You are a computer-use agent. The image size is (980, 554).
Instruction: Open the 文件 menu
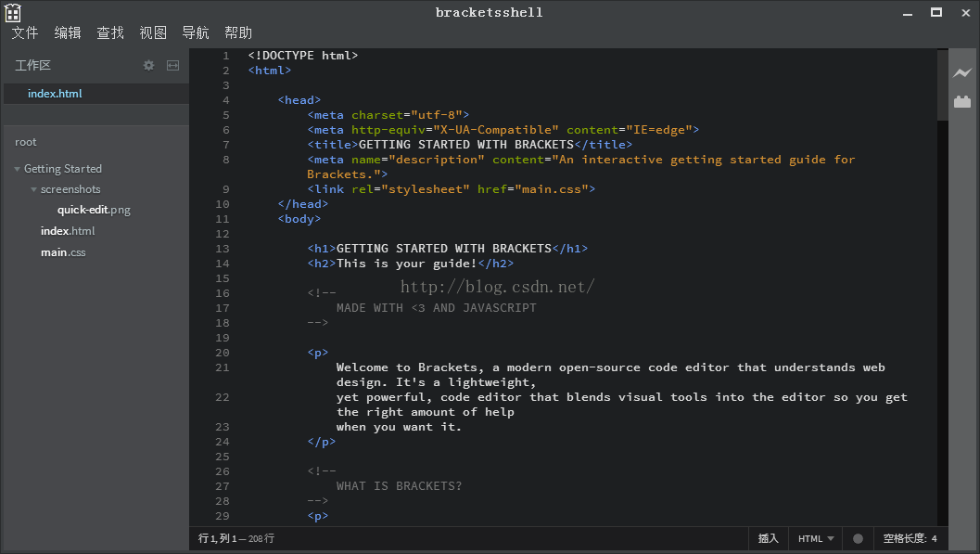(25, 32)
